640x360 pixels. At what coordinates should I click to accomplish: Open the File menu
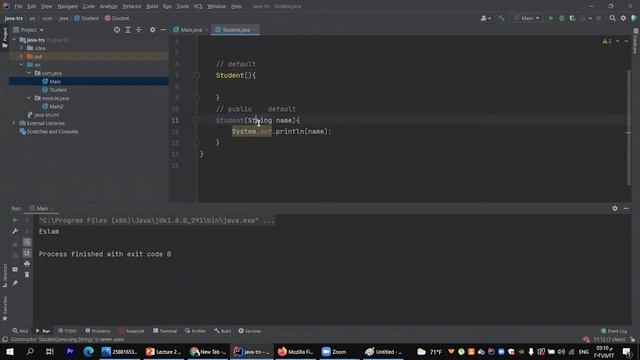[18, 6]
